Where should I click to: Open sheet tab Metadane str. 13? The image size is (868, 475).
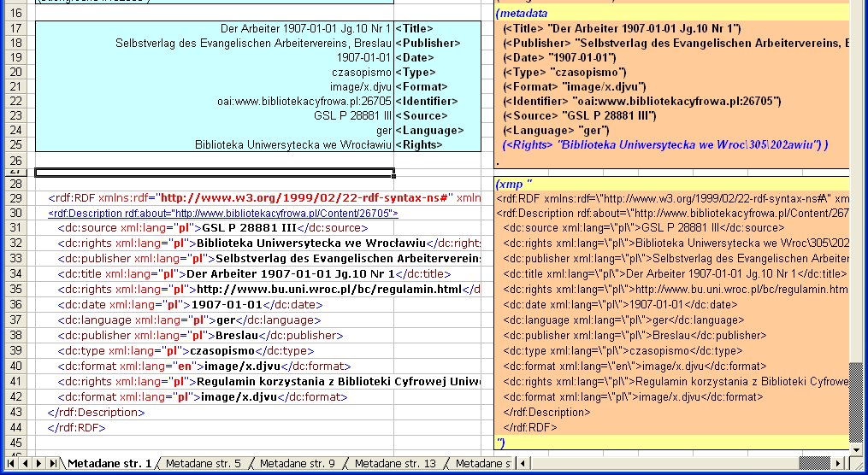[x=395, y=463]
